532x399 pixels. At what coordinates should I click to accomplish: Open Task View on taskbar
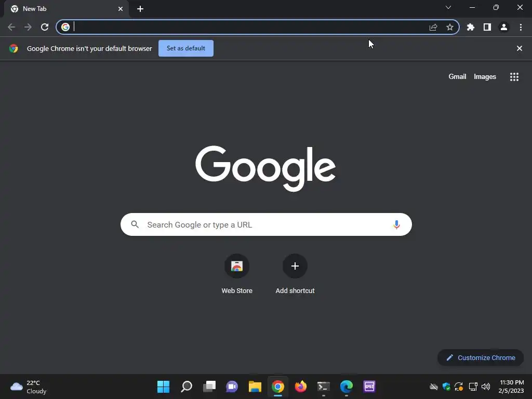pos(209,387)
